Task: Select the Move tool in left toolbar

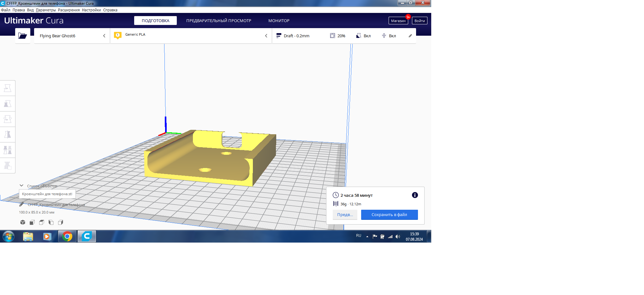Action: point(8,88)
